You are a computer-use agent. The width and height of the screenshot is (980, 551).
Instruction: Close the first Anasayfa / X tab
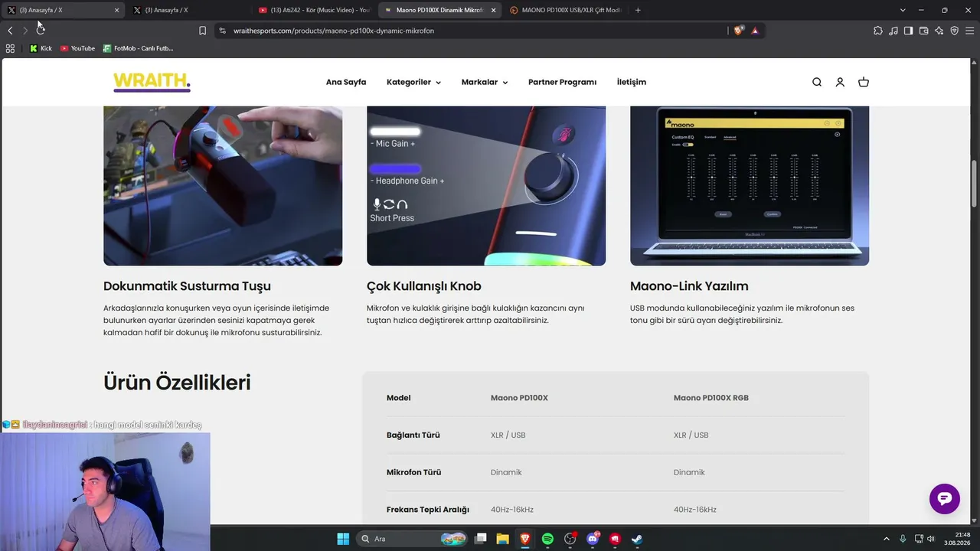point(116,10)
